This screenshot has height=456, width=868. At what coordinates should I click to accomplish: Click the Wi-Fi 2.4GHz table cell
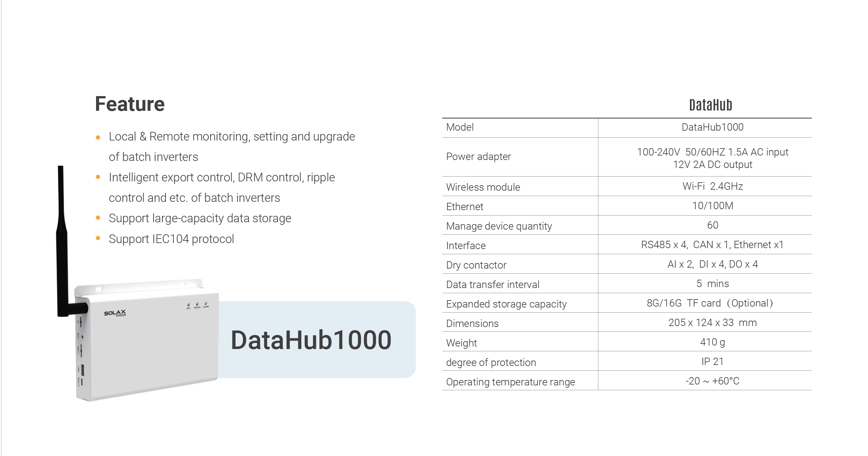pyautogui.click(x=712, y=186)
